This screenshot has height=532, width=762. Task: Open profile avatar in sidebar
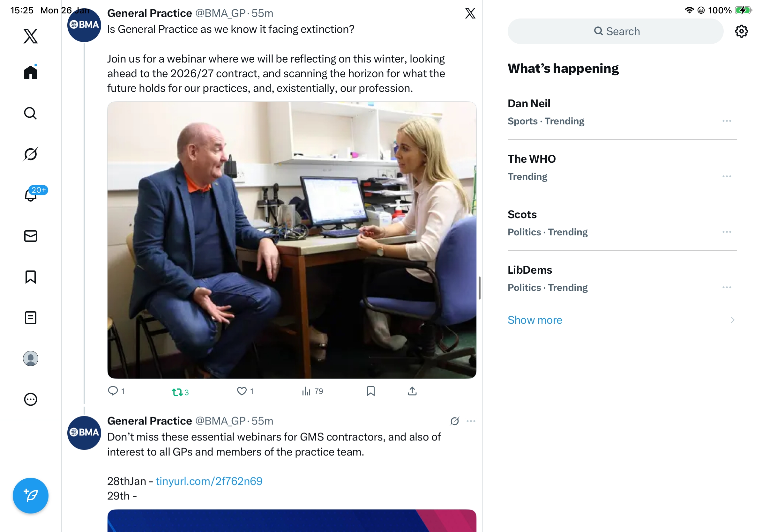coord(31,358)
